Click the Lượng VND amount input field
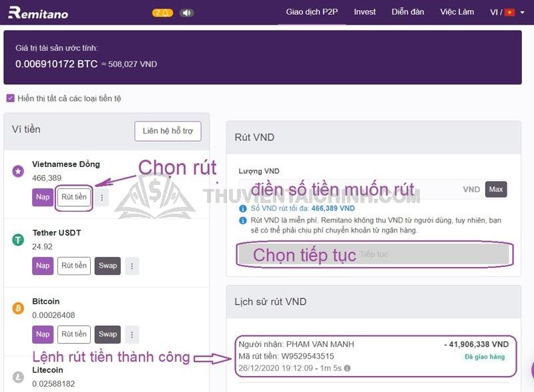The height and width of the screenshot is (392, 534). coord(361,190)
